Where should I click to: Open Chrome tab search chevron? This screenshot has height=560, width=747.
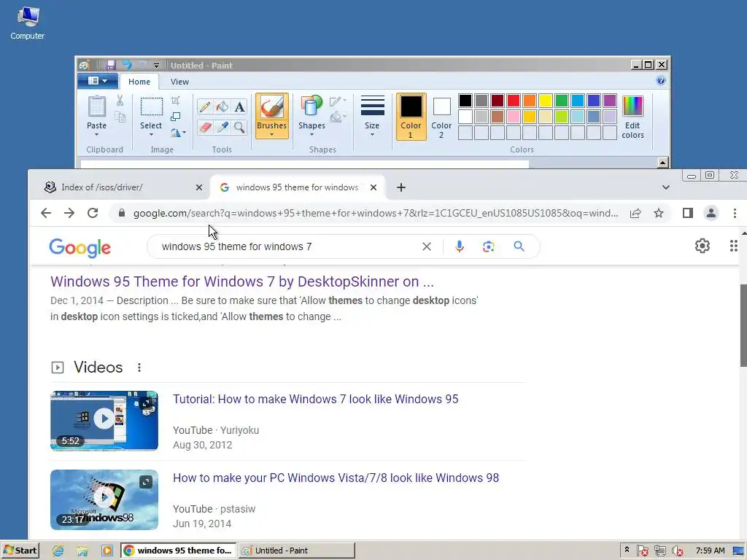(665, 187)
